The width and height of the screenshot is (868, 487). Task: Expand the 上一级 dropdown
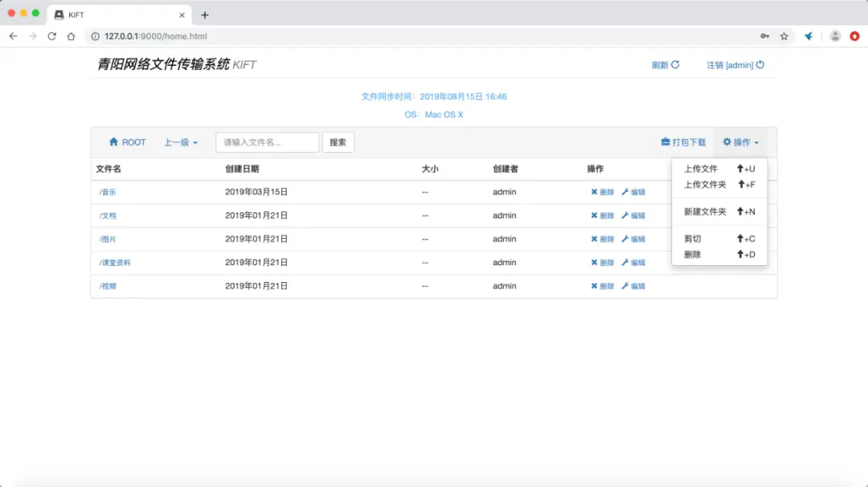click(x=181, y=142)
